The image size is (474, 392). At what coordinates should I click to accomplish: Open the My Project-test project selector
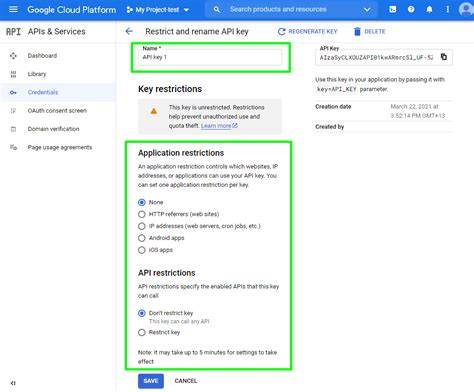(158, 10)
